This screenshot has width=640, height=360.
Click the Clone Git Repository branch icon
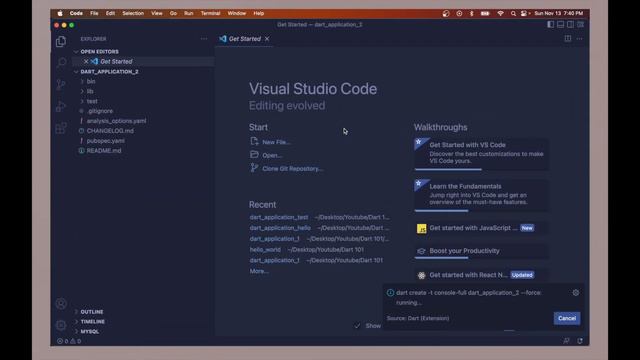point(254,168)
